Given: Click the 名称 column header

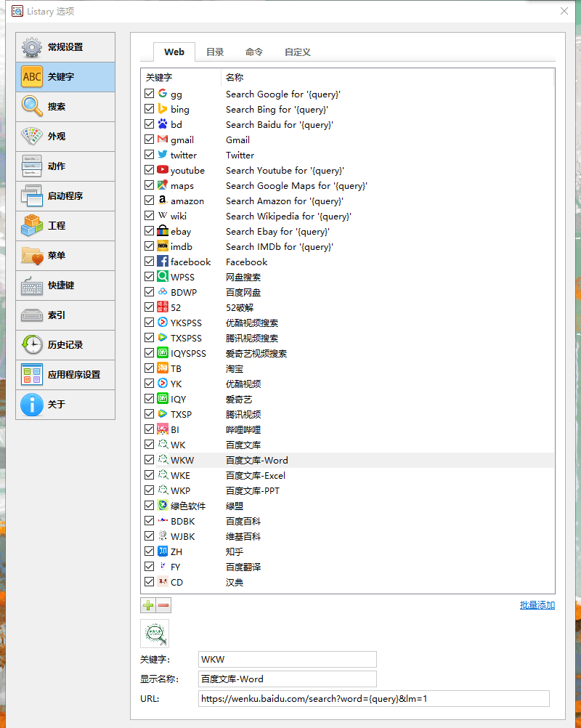Looking at the screenshot, I should click(235, 77).
